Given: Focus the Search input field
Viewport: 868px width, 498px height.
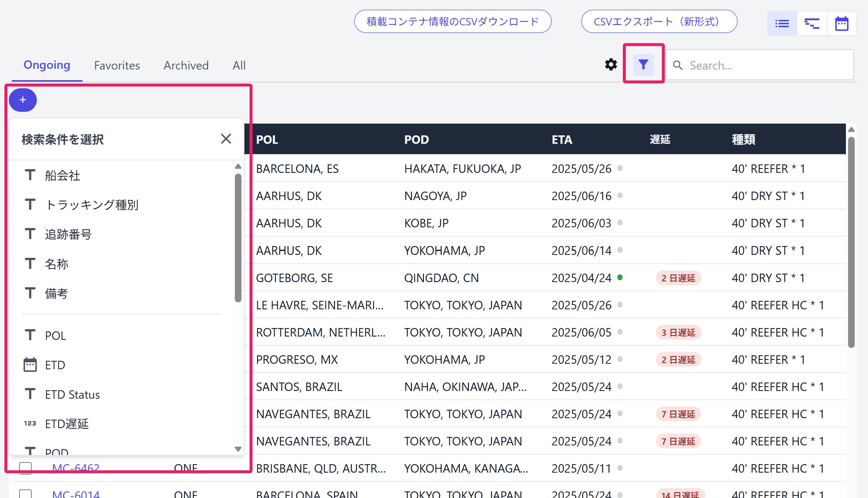Looking at the screenshot, I should (760, 65).
